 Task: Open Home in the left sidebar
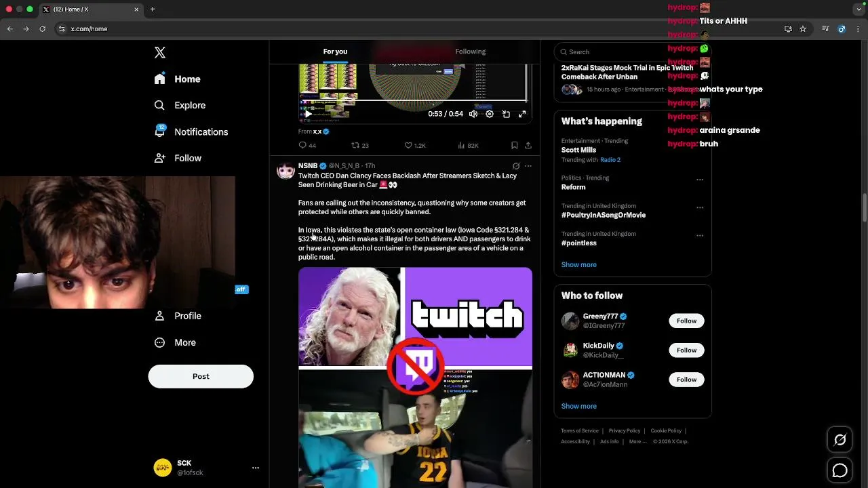coord(177,79)
